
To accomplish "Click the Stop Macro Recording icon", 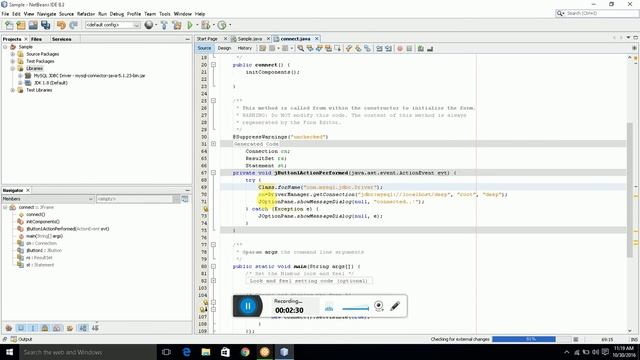I will pyautogui.click(x=409, y=49).
